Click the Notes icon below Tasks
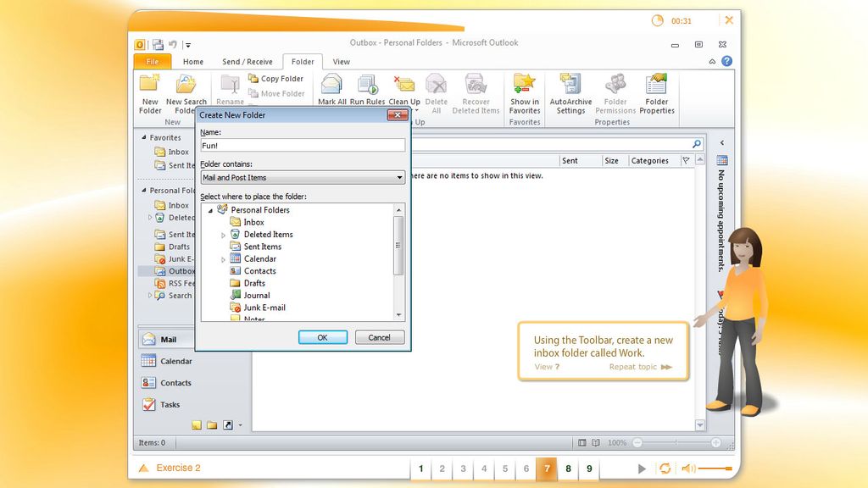 pyautogui.click(x=197, y=425)
